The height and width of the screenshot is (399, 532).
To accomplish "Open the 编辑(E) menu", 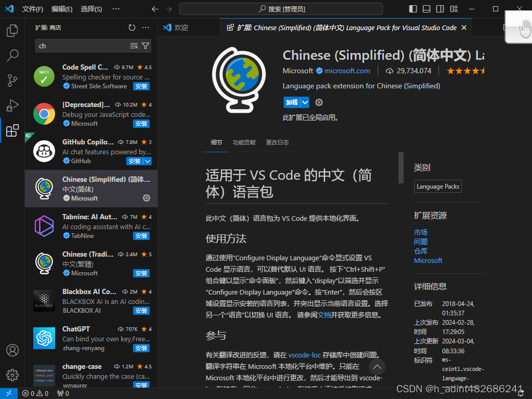I will click(62, 9).
